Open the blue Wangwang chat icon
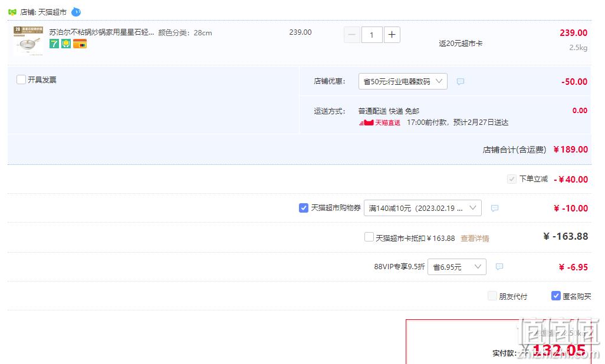The width and height of the screenshot is (605, 364). pos(77,12)
